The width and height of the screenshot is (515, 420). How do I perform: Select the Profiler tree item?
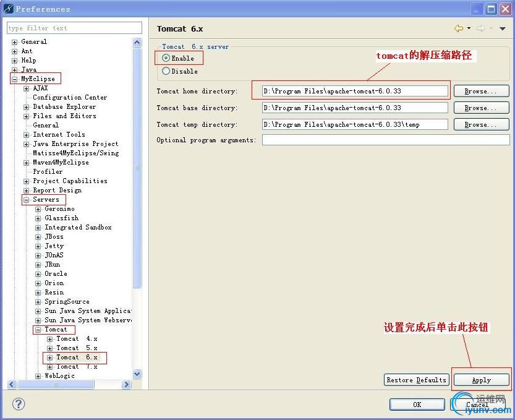48,171
